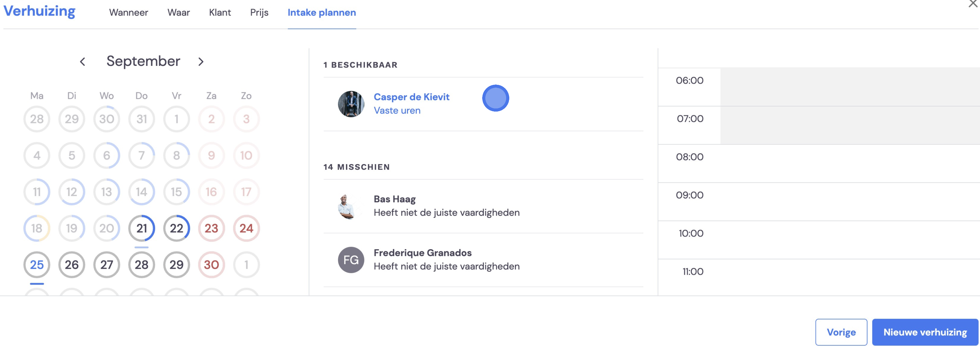This screenshot has height=353, width=980.
Task: Click the 09:00 time slot row
Action: click(x=819, y=202)
